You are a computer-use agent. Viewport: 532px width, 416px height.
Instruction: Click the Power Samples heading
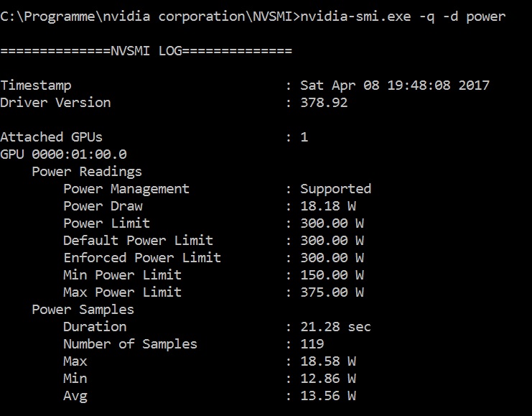click(83, 309)
